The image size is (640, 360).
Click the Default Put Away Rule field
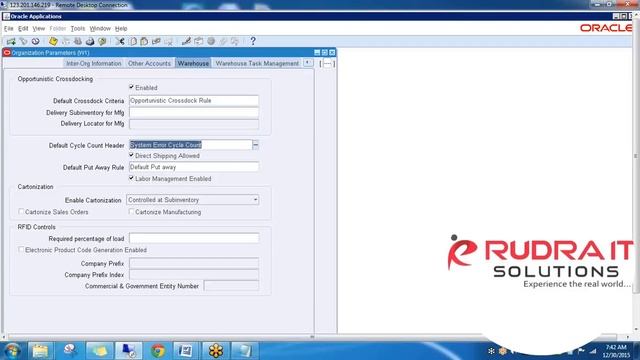coord(194,167)
